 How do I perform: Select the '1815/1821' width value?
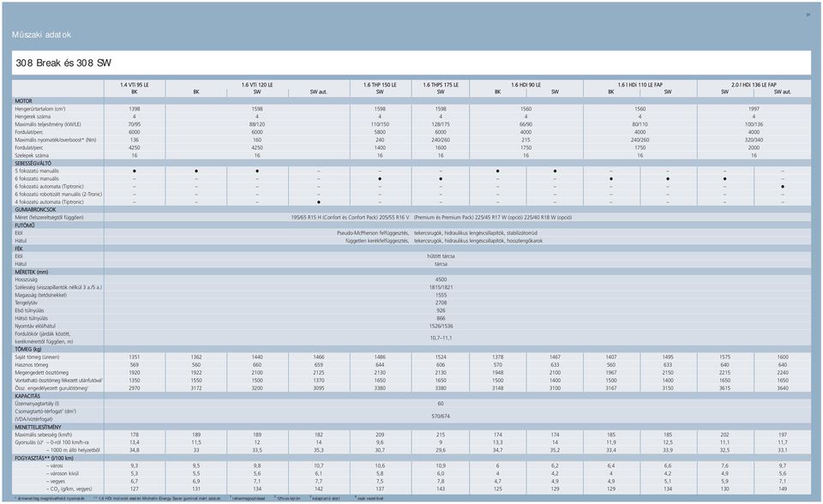tap(441, 287)
